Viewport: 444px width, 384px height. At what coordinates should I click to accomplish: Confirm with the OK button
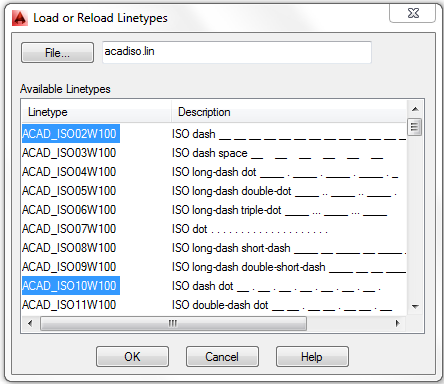point(132,357)
